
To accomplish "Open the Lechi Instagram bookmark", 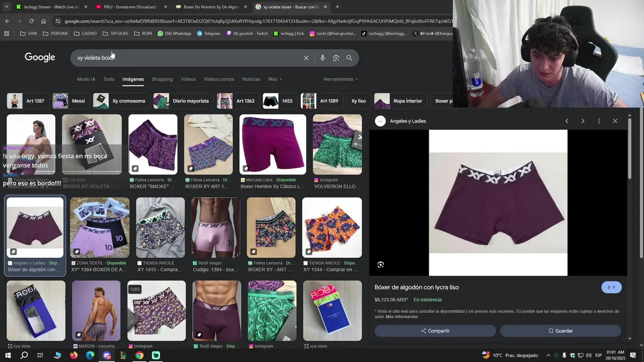I will tap(333, 34).
